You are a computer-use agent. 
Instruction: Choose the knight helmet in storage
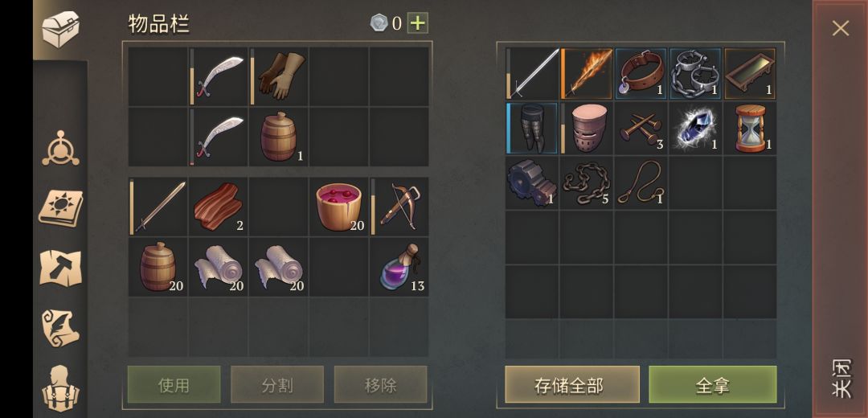point(587,128)
